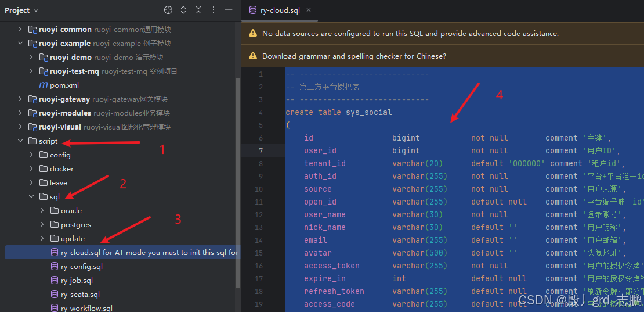Open the Project view dropdown
Screen dimensions: 644x312
(x=22, y=10)
